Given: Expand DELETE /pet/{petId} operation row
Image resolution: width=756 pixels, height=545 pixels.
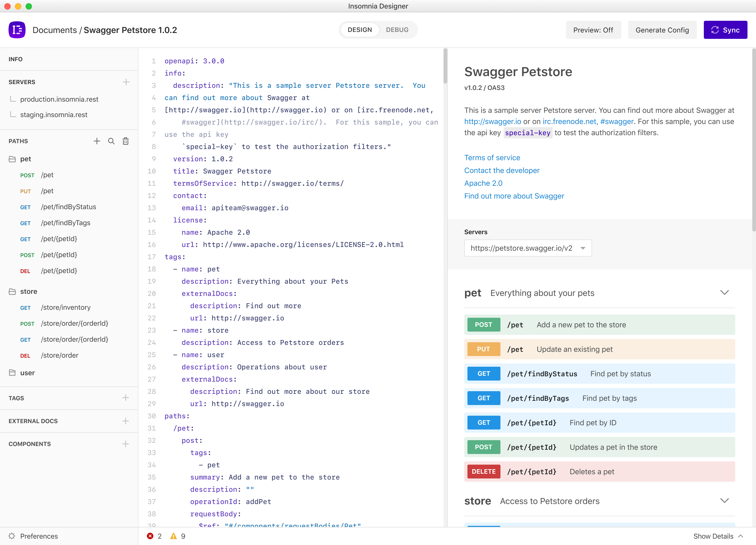Looking at the screenshot, I should (x=599, y=472).
